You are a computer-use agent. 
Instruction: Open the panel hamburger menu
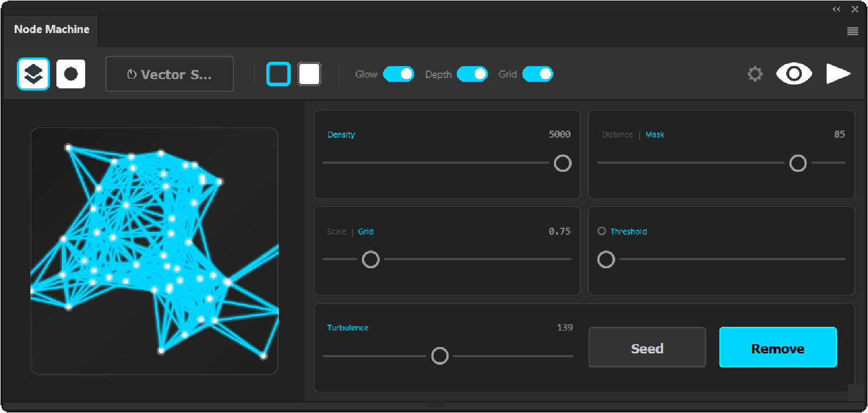852,31
